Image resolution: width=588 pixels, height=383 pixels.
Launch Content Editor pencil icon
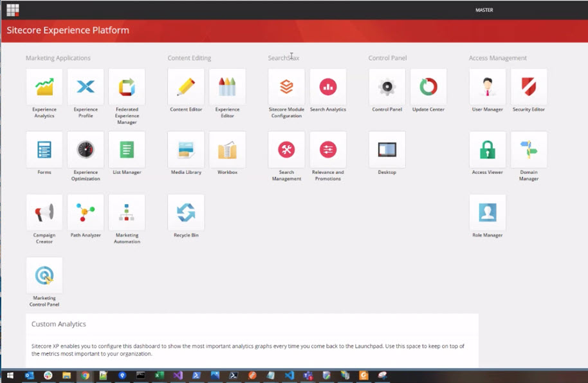pos(186,87)
